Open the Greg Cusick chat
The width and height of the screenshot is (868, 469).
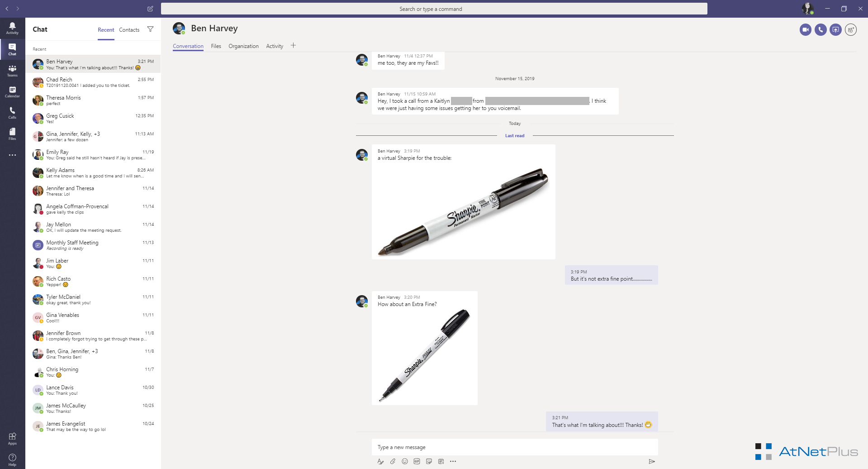pyautogui.click(x=93, y=118)
